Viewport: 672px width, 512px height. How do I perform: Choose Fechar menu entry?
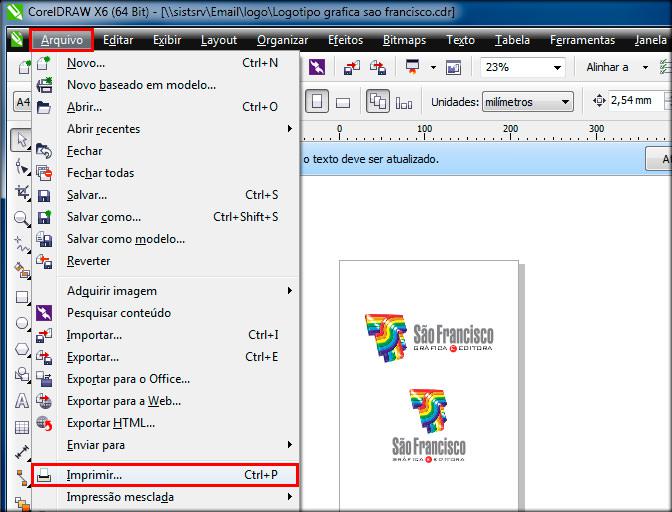[x=165, y=151]
